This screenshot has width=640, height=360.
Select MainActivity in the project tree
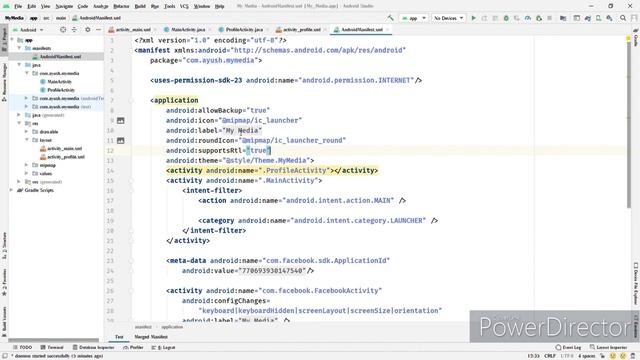[56, 82]
